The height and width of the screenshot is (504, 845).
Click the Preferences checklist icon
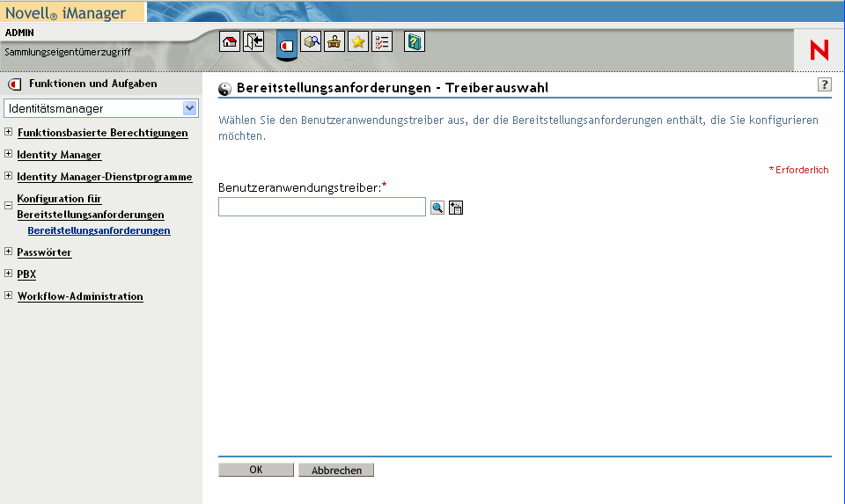tap(381, 41)
